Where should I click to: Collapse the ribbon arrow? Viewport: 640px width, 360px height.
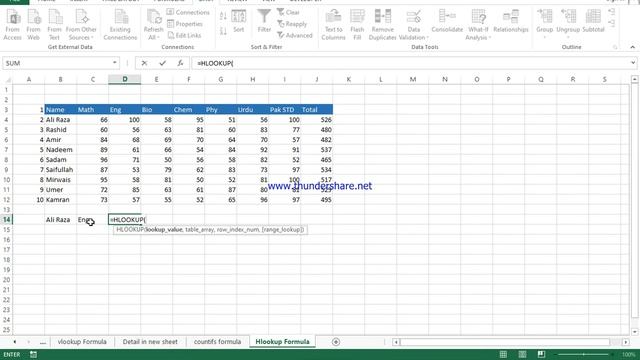coord(632,47)
